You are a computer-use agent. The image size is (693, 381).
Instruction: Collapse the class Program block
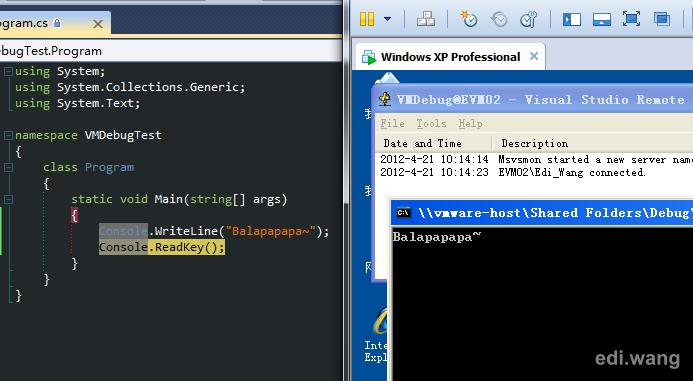(8, 168)
